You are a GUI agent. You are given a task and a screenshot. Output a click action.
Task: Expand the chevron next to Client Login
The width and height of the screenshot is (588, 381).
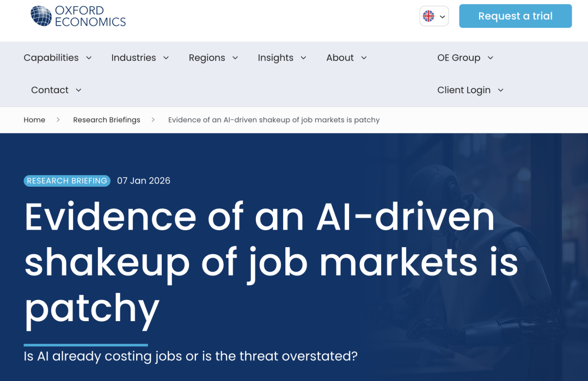click(500, 90)
